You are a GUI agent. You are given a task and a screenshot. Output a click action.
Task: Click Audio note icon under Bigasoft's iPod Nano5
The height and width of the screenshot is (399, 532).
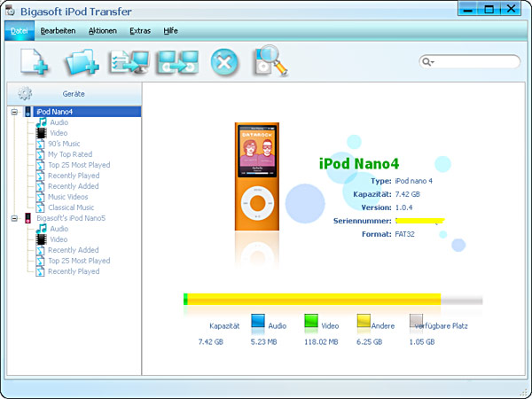[41, 229]
